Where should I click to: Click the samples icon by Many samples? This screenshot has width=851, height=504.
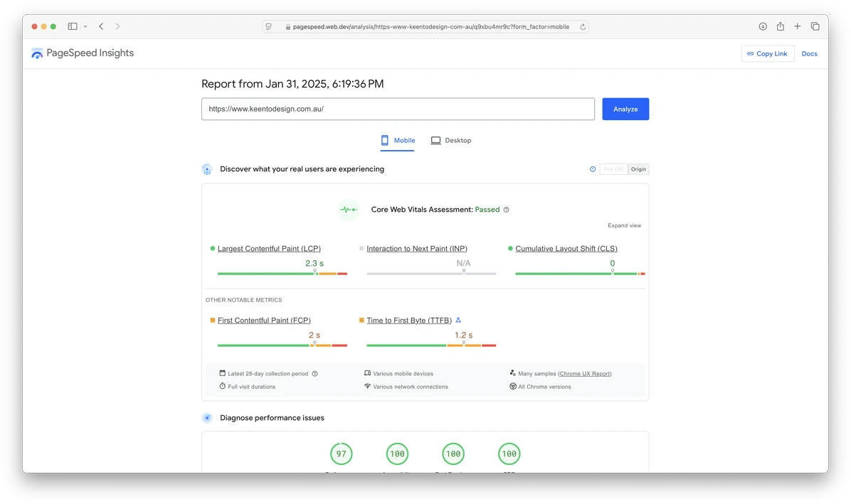click(513, 373)
